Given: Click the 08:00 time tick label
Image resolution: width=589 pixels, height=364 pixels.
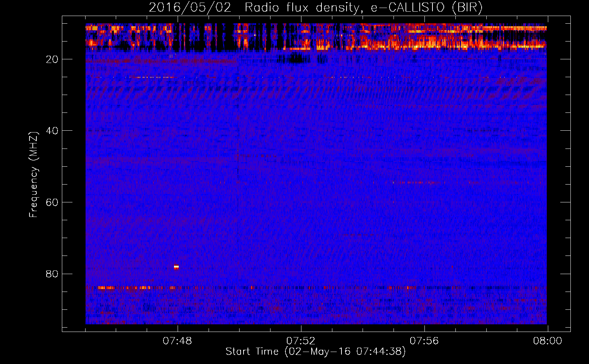Looking at the screenshot, I should pos(548,341).
